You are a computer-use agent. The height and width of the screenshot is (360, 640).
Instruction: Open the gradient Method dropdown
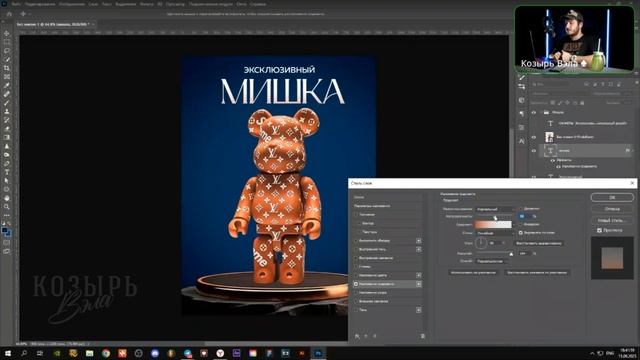(491, 261)
